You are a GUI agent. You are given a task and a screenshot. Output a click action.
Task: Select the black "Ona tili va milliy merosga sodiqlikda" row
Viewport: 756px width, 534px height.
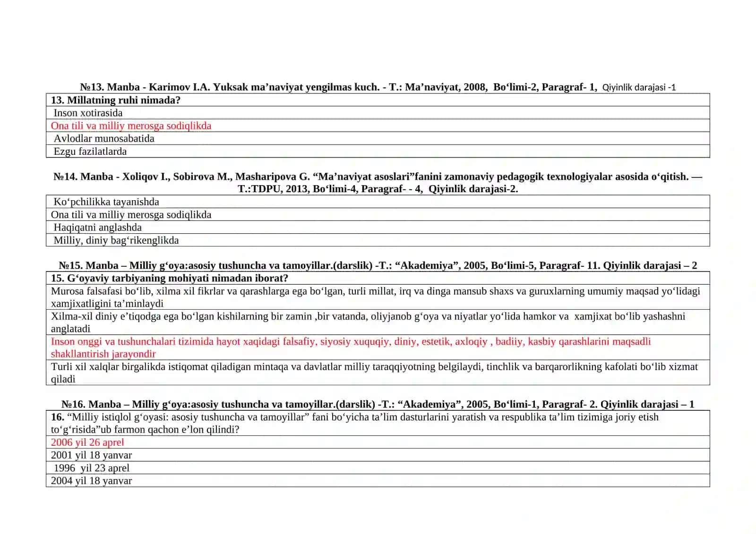pos(378,214)
